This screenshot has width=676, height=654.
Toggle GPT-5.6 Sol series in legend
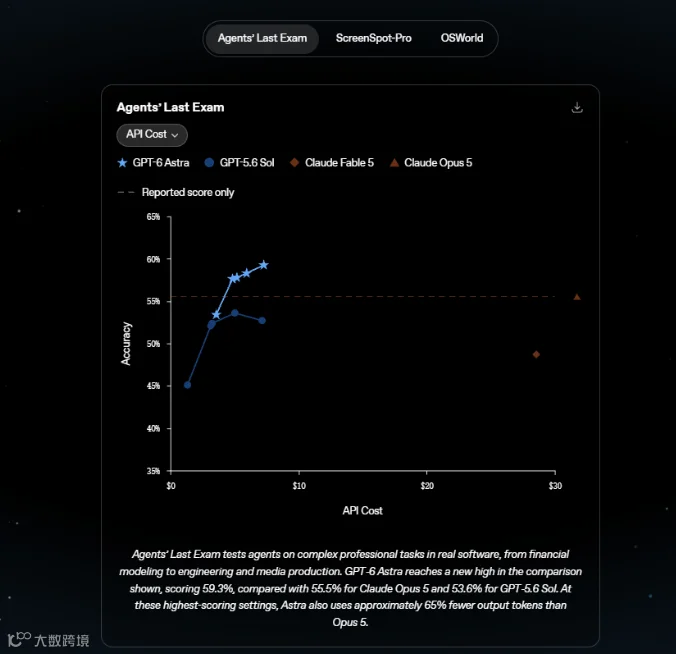click(x=239, y=163)
